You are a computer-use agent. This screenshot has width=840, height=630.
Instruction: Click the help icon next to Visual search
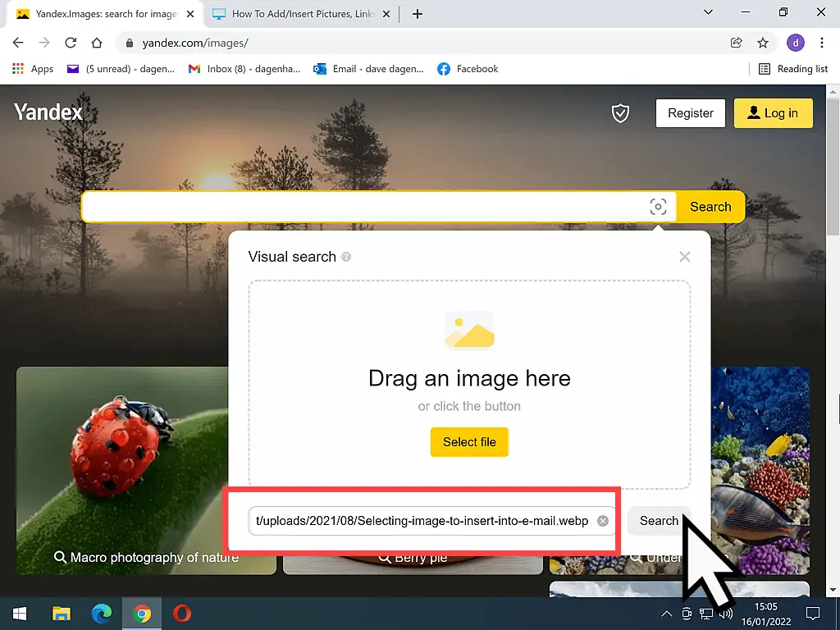click(346, 257)
